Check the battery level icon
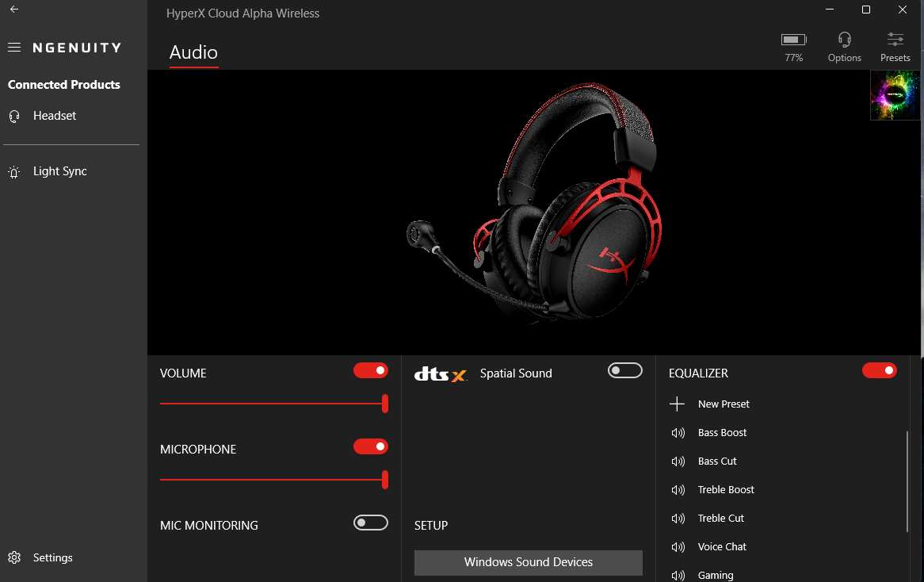 794,40
